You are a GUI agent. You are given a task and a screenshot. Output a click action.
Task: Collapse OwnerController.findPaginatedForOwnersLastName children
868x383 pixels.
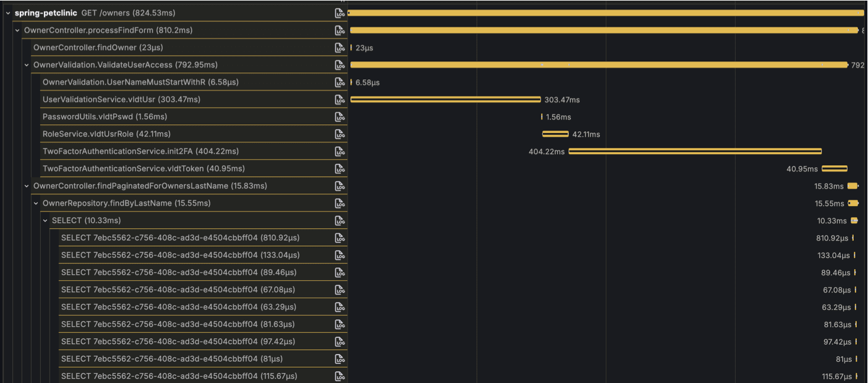(26, 186)
